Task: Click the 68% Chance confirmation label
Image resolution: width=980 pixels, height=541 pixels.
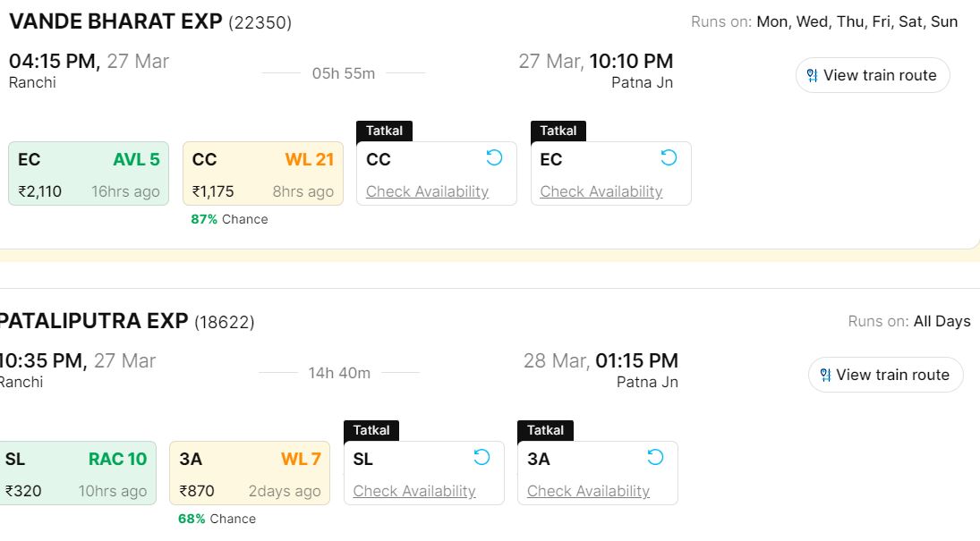Action: (x=217, y=519)
